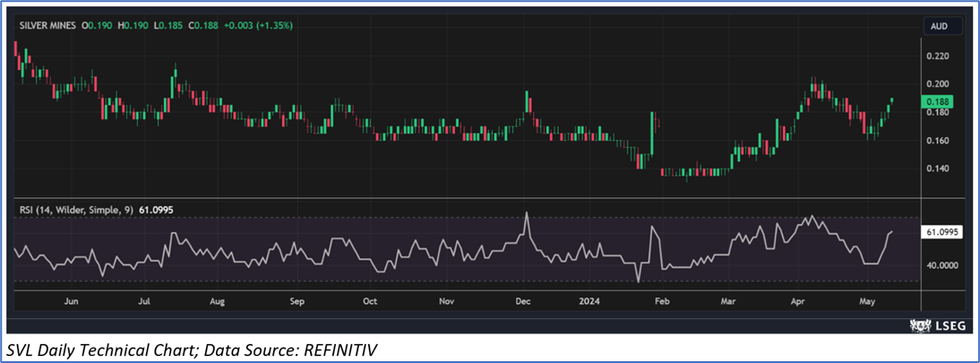The height and width of the screenshot is (363, 980).
Task: Click the Oct label on time axis
Action: 370,302
